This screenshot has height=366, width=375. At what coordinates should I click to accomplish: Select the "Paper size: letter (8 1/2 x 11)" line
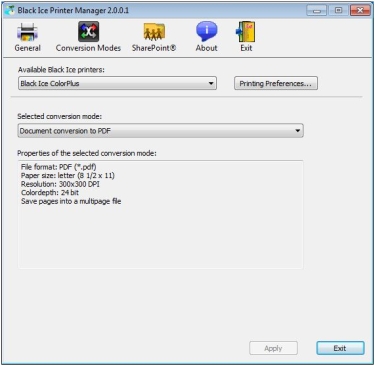click(x=68, y=175)
